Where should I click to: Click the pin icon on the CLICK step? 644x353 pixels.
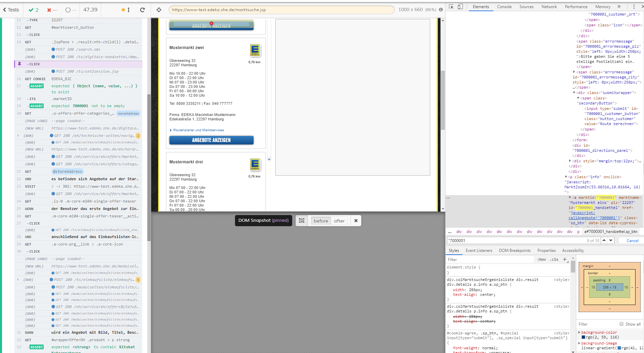pyautogui.click(x=19, y=64)
